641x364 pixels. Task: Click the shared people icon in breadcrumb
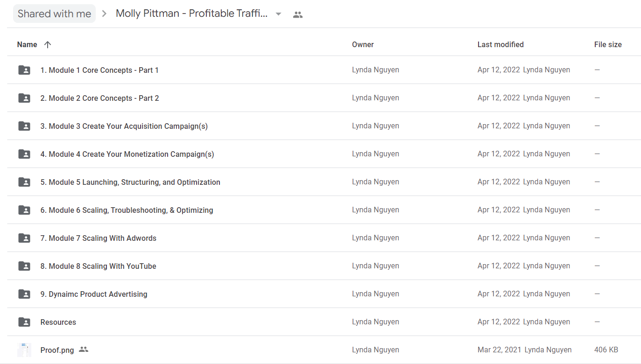point(298,14)
